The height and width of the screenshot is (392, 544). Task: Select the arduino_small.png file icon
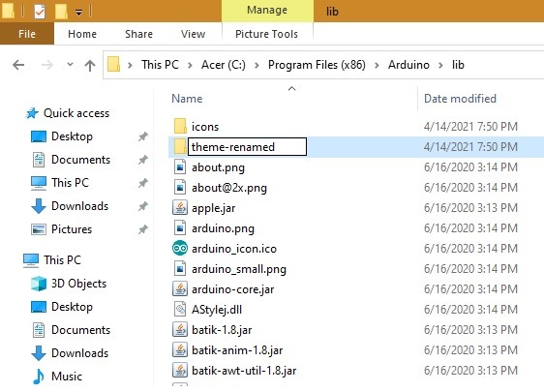tap(180, 269)
